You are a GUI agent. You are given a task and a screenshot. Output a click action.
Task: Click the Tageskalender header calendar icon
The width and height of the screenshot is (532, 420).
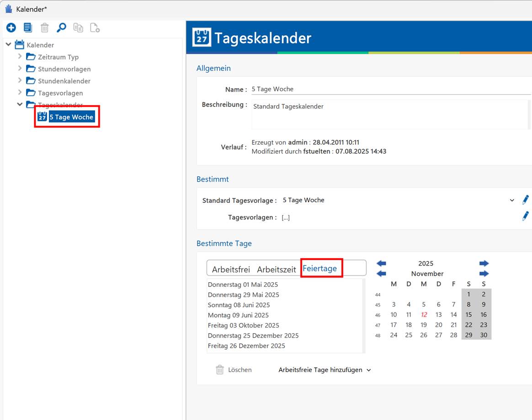[x=202, y=38]
